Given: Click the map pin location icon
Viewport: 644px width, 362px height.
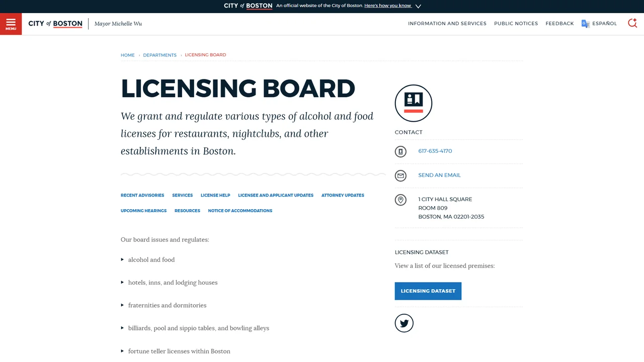Looking at the screenshot, I should pos(400,200).
